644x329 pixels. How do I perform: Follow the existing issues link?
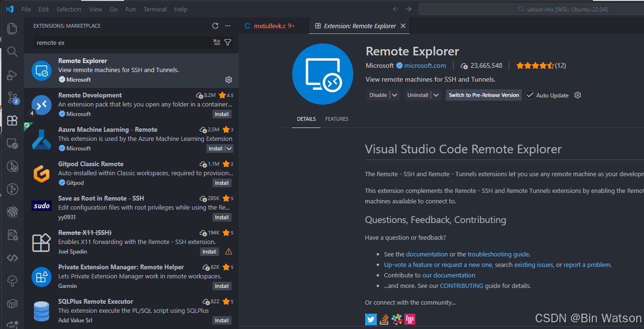(x=533, y=265)
